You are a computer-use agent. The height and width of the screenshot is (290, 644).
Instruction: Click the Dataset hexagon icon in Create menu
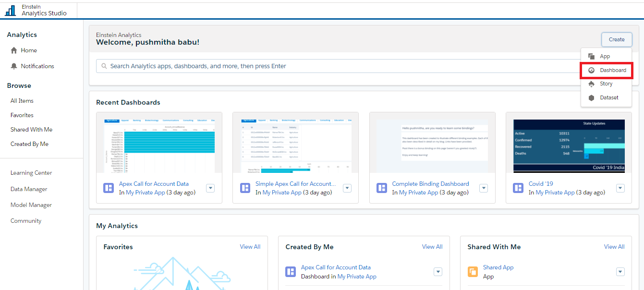[x=592, y=97]
